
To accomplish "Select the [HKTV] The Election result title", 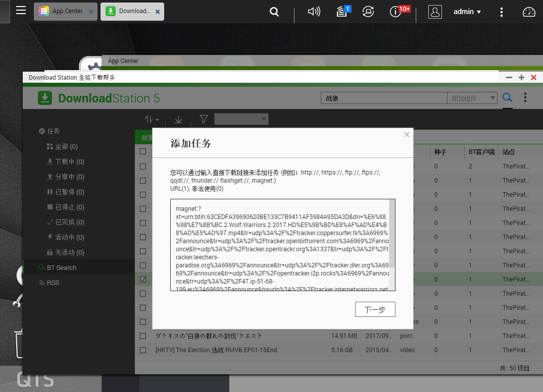I will coord(217,350).
